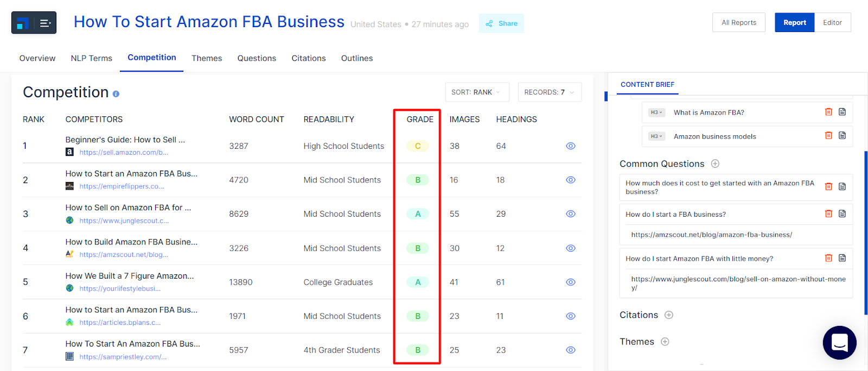
Task: Open the amzscout.net/blog link in table
Action: coord(124,255)
